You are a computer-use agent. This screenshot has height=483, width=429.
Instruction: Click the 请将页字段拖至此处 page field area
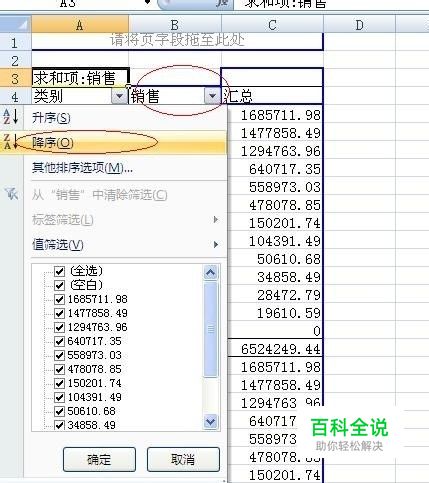pyautogui.click(x=177, y=42)
